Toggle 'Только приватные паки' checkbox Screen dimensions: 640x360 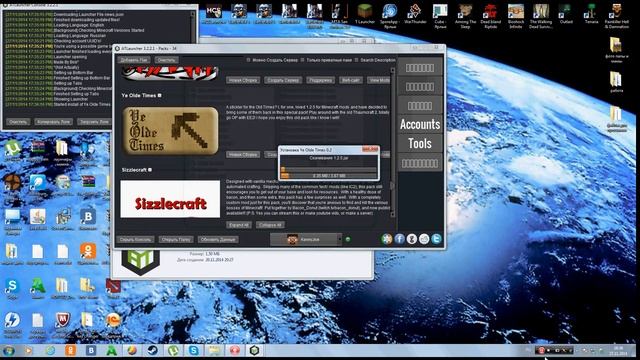pos(302,60)
